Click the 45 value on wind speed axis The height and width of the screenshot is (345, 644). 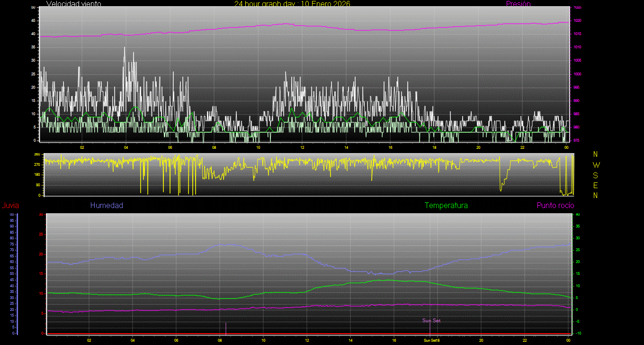[x=33, y=21]
